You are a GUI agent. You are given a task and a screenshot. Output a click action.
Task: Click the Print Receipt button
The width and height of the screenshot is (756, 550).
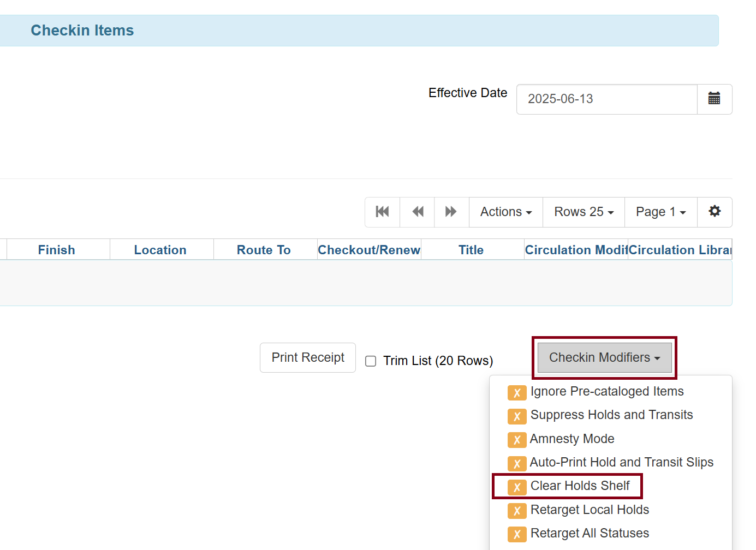(x=308, y=358)
